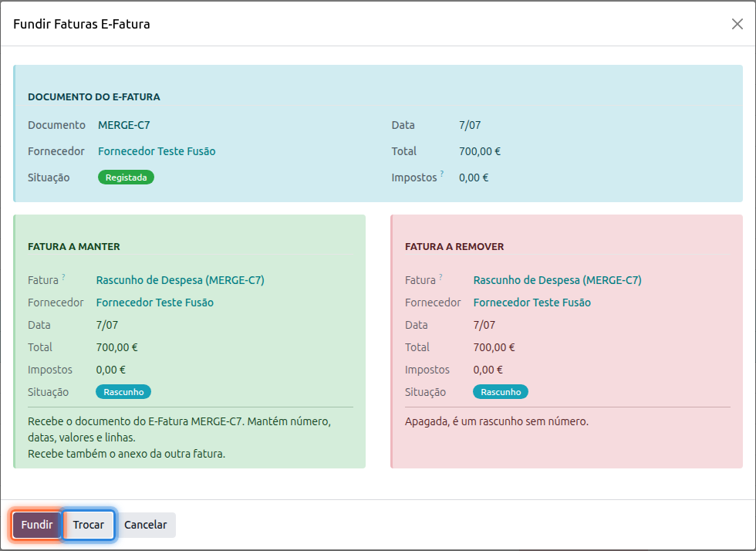
Task: Click the Cancelar button
Action: [146, 525]
